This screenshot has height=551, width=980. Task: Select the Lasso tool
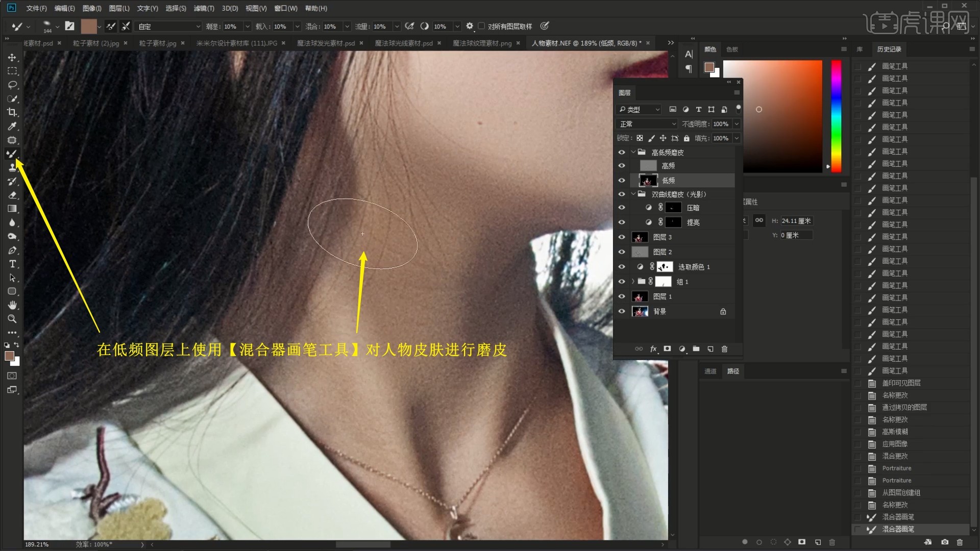point(12,85)
